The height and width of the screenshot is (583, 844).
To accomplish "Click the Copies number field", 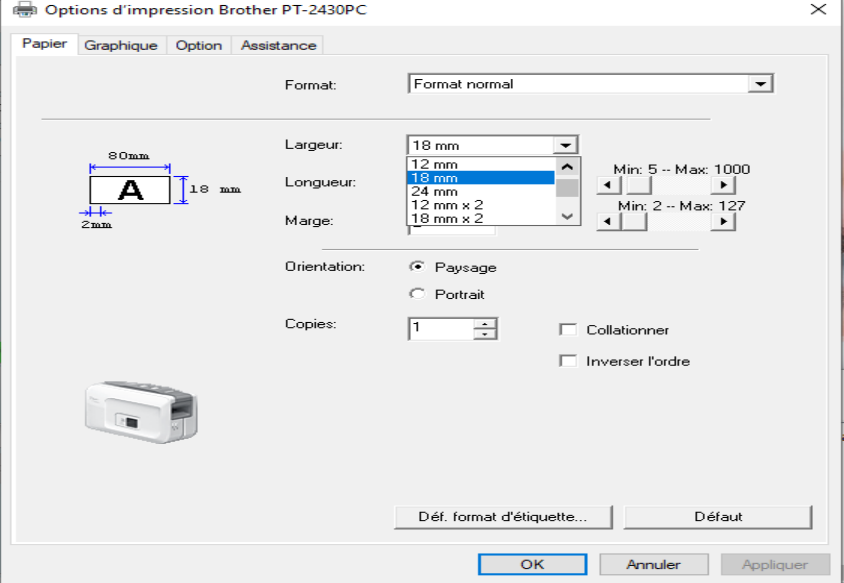I will pyautogui.click(x=441, y=328).
